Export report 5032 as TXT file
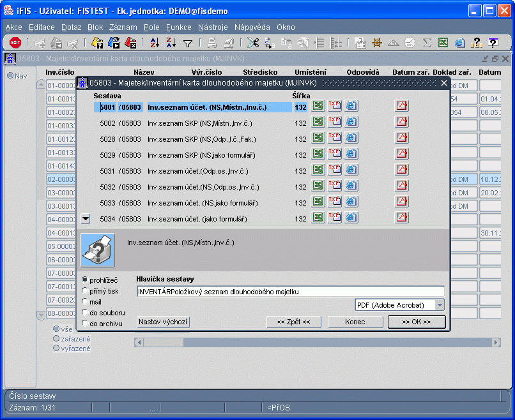Screen dimensions: 515x420 pos(335,185)
